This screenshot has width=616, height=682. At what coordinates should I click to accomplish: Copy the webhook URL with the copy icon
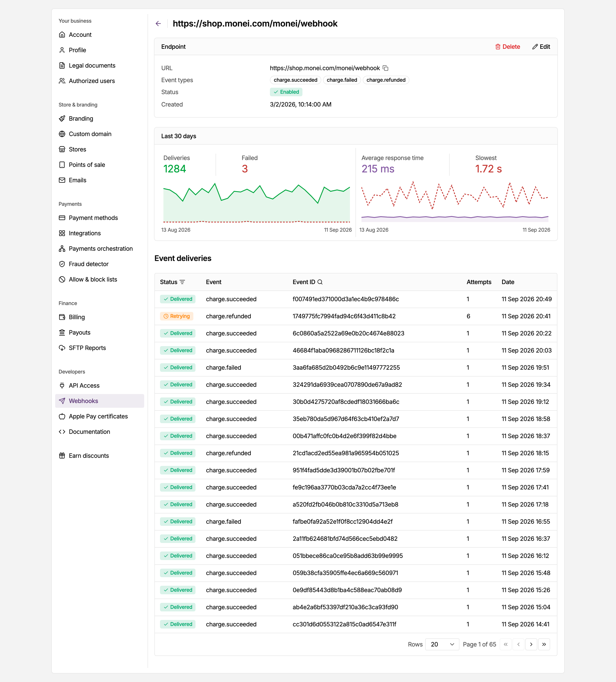[x=385, y=68]
